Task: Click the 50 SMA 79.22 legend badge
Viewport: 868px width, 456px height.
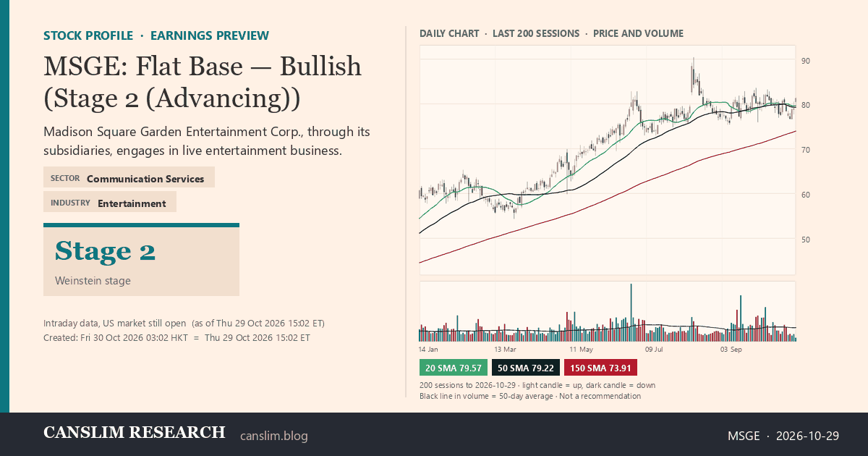Action: [x=525, y=368]
